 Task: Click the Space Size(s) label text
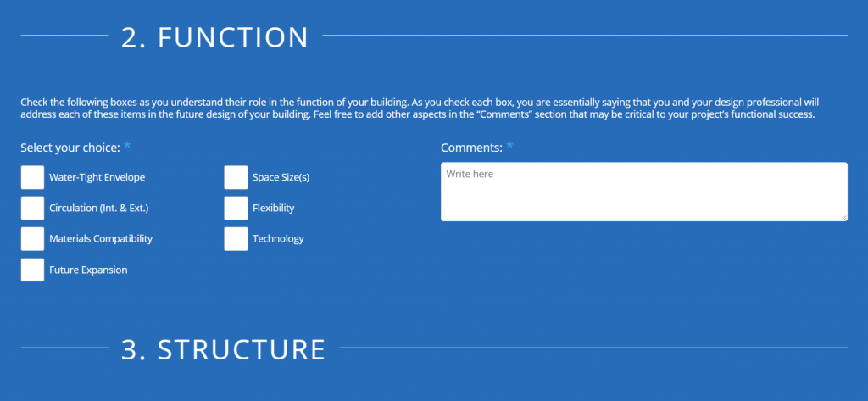click(281, 177)
